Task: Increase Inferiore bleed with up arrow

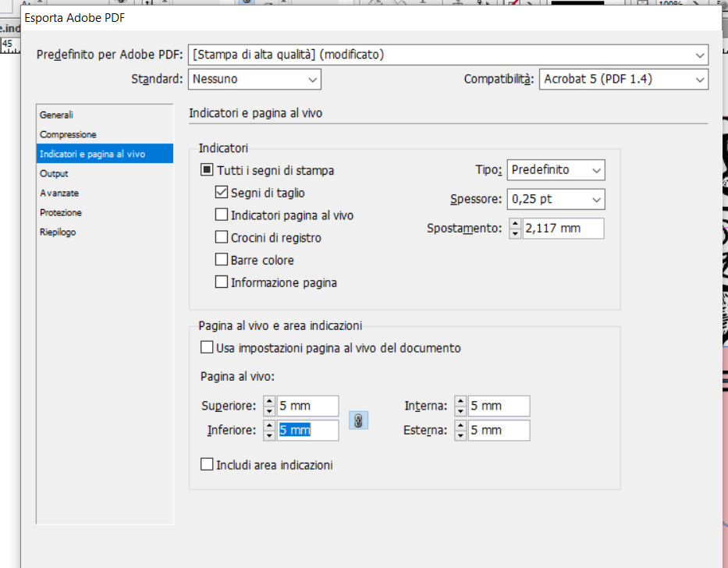Action: 269,425
